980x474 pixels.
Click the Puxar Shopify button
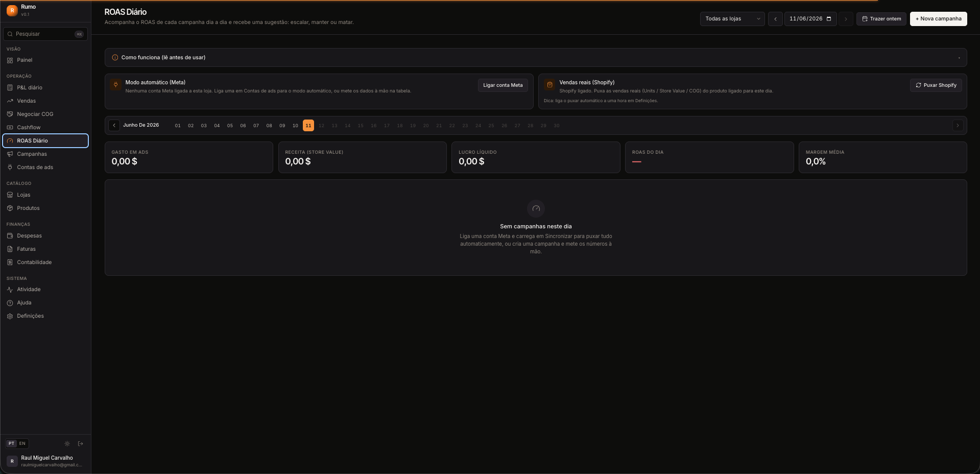click(936, 85)
